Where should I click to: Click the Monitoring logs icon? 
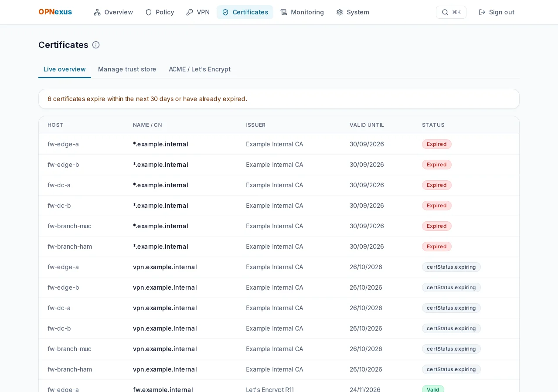click(x=284, y=12)
